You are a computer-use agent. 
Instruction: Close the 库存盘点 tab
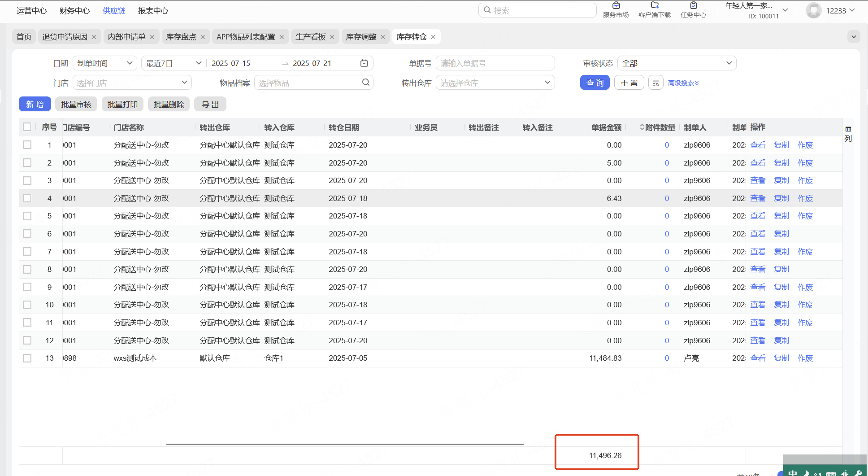coord(203,37)
